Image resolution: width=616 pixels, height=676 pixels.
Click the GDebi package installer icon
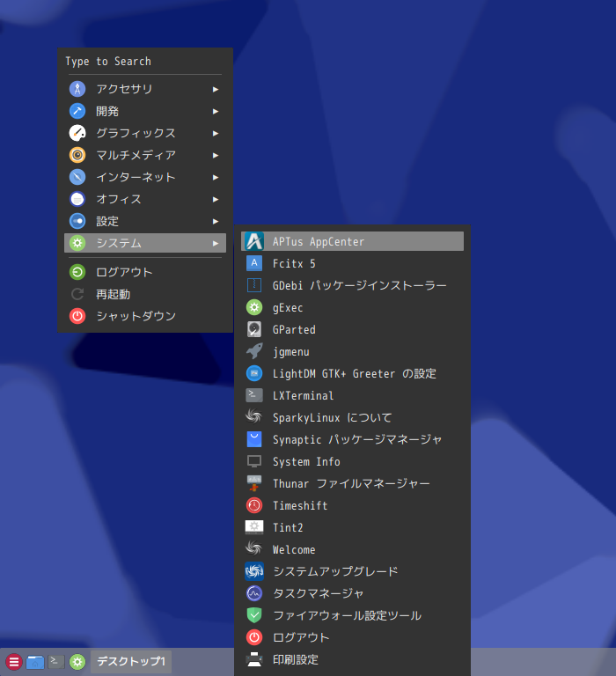tap(254, 285)
